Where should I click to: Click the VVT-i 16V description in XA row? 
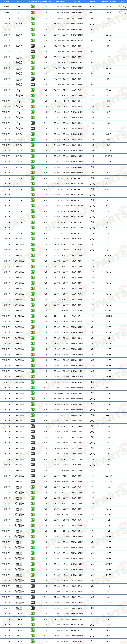pyautogui.click(x=122, y=7)
